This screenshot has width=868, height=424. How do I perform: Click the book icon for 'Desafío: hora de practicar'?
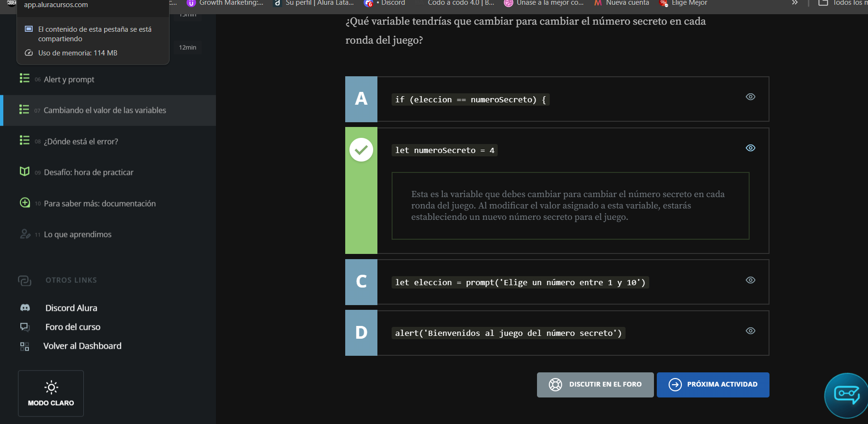(25, 171)
